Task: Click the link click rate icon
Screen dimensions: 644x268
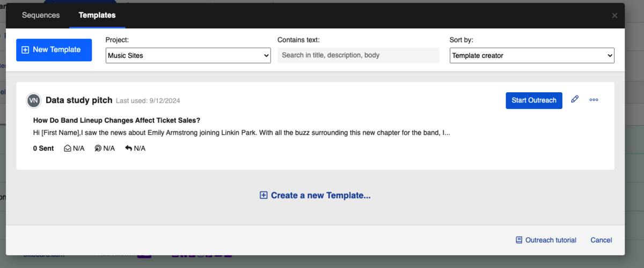Action: pyautogui.click(x=98, y=148)
